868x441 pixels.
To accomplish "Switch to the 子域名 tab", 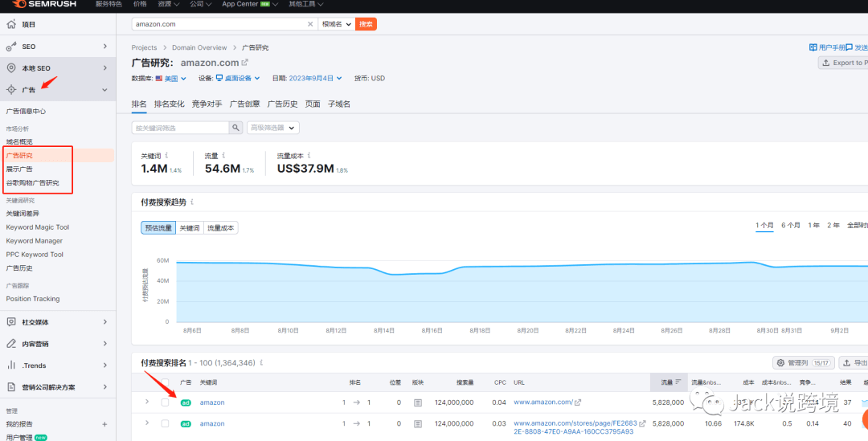I will pos(339,104).
